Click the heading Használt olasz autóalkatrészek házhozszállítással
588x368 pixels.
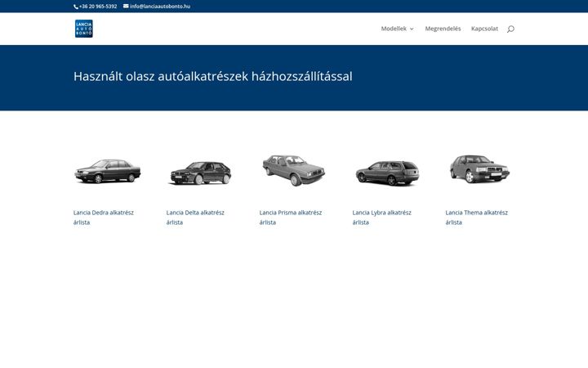tap(213, 76)
